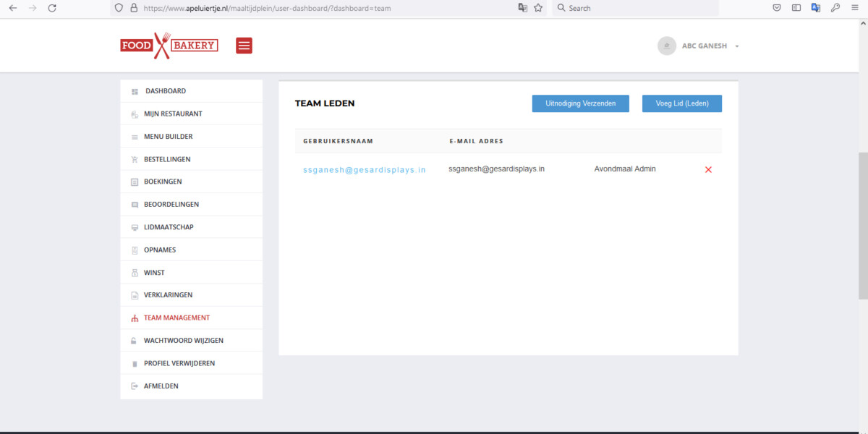Click the translate page icon in address bar
Screen dimensions: 868x434
click(522, 8)
